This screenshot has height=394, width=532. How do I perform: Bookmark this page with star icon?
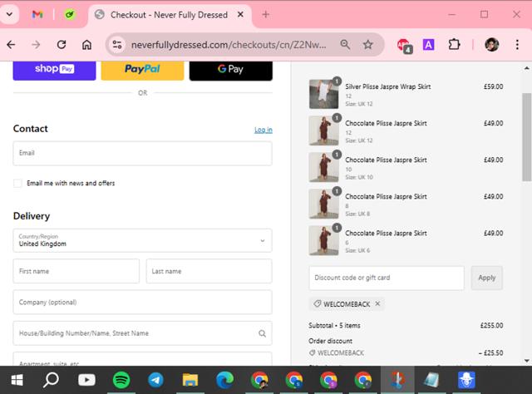click(367, 44)
